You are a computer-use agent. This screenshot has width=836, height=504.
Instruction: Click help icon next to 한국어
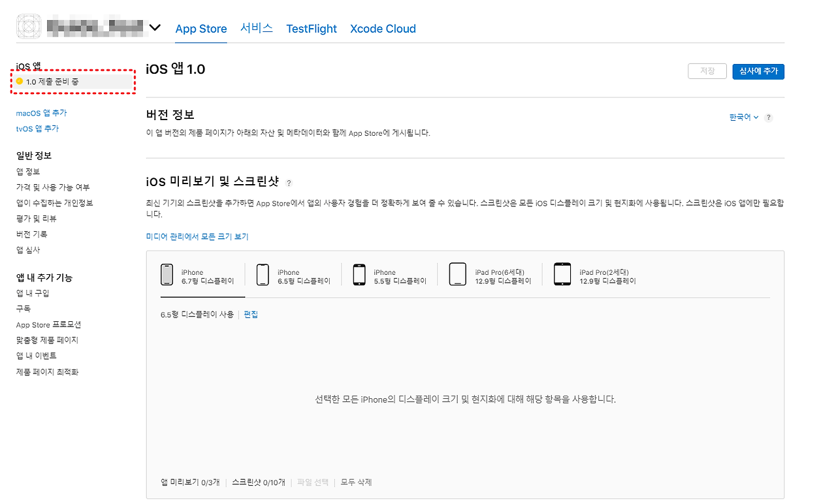pos(769,118)
